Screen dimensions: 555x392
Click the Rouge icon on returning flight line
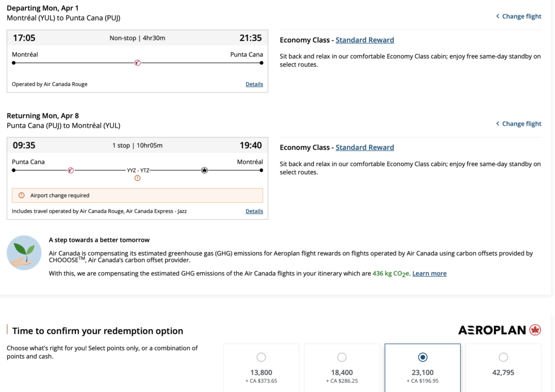70,170
